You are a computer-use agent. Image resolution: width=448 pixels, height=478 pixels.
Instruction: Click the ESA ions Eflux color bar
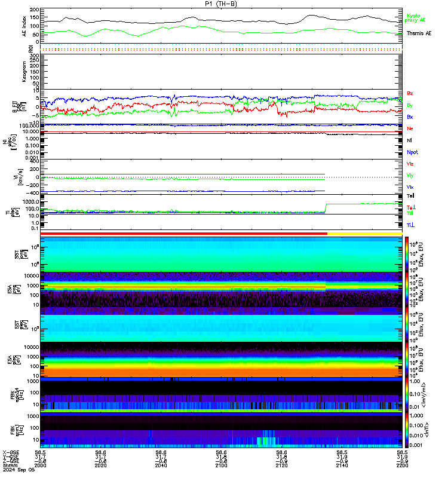(407, 290)
